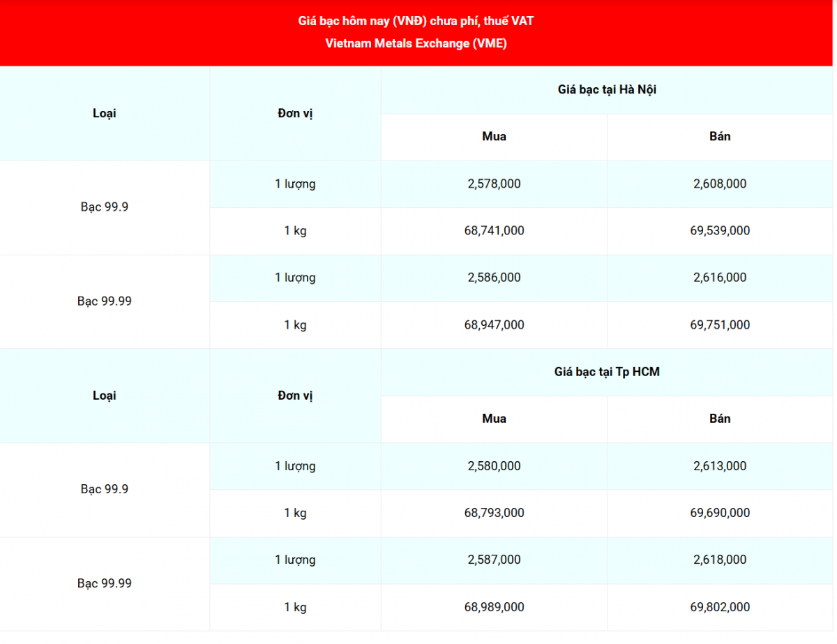837x644 pixels.
Task: Click the 2,613,000 sell price cell
Action: pyautogui.click(x=720, y=466)
